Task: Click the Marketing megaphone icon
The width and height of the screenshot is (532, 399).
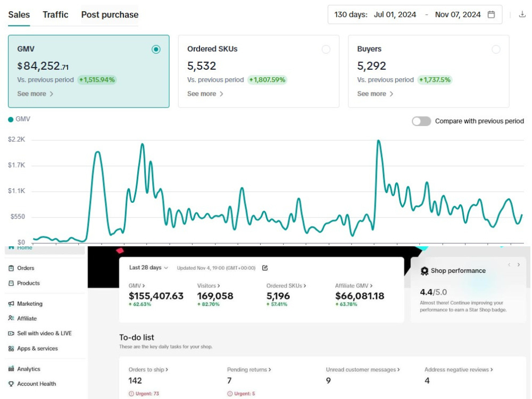Action: click(11, 304)
